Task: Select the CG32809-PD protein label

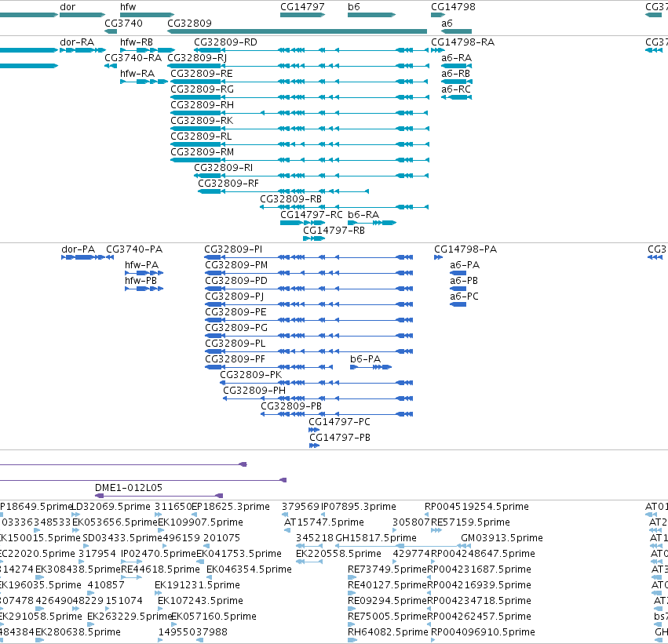Action: pyautogui.click(x=236, y=281)
